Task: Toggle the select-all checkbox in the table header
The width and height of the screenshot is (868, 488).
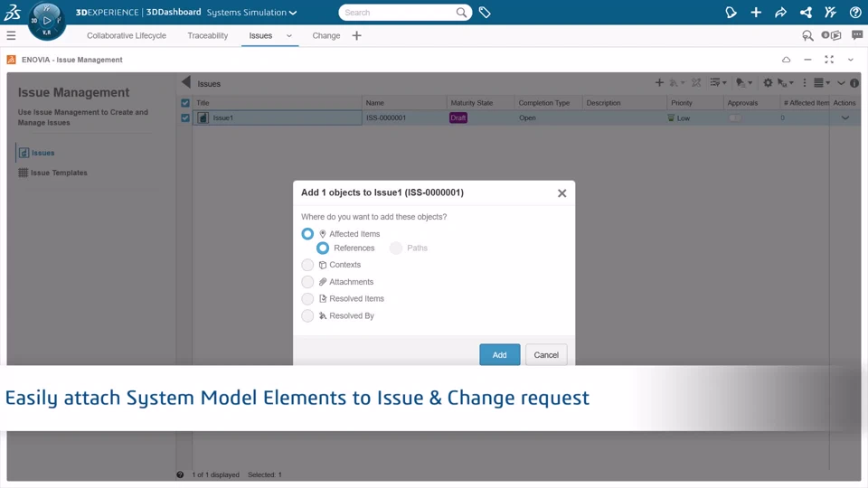Action: click(185, 103)
